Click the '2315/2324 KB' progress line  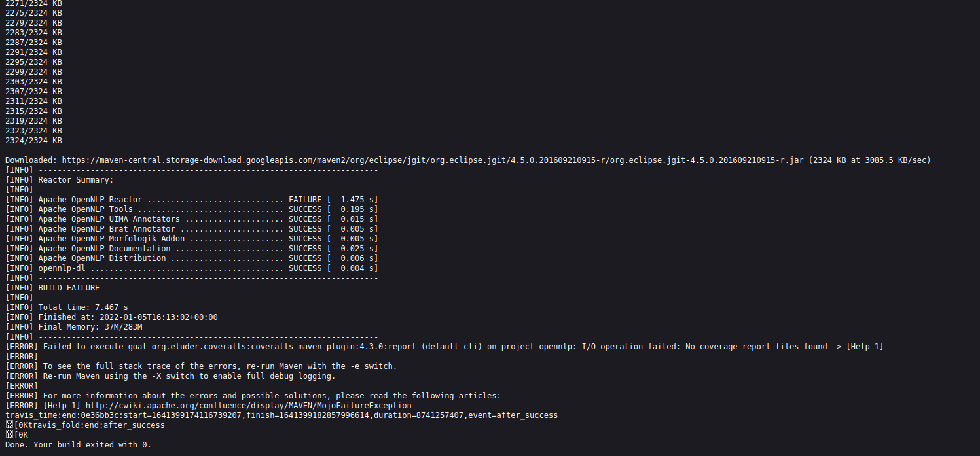(x=33, y=111)
